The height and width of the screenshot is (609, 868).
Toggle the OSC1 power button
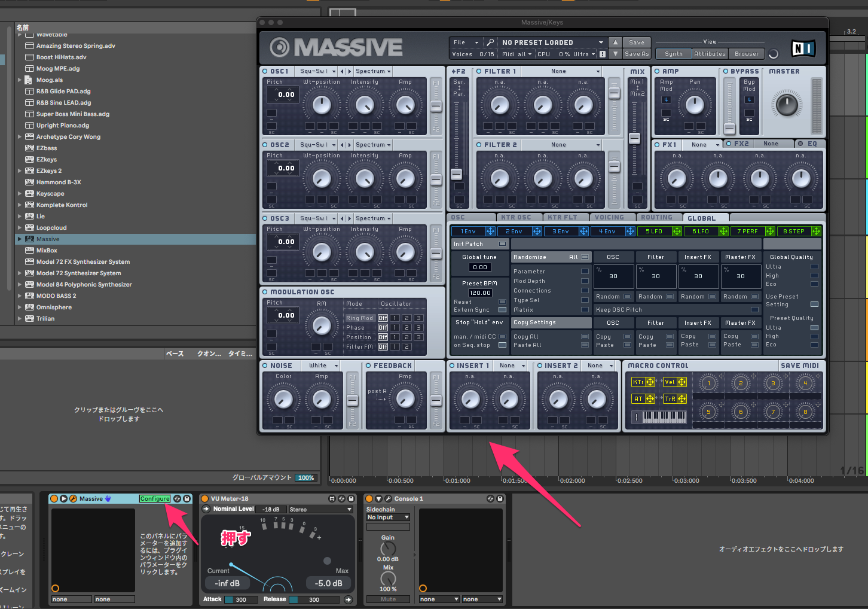tap(265, 71)
